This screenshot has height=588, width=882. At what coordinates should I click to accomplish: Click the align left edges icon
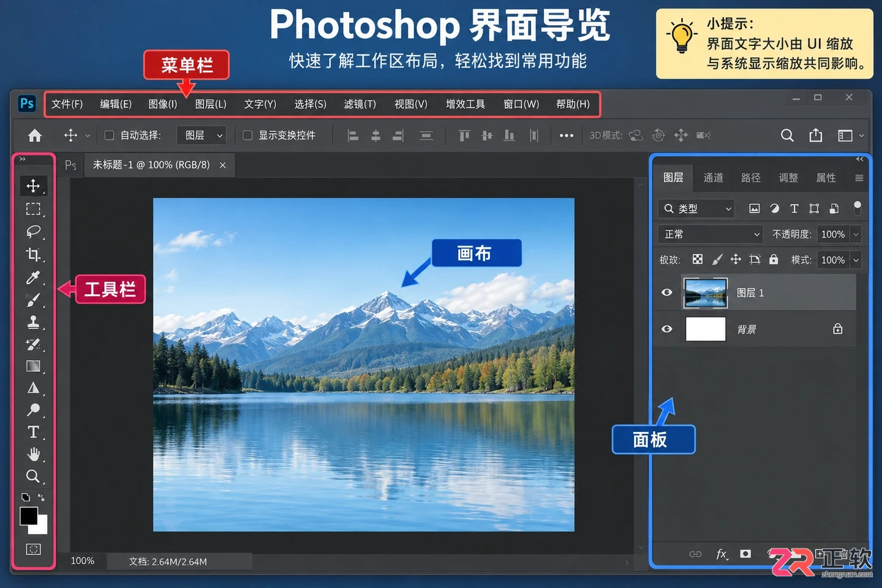[353, 135]
